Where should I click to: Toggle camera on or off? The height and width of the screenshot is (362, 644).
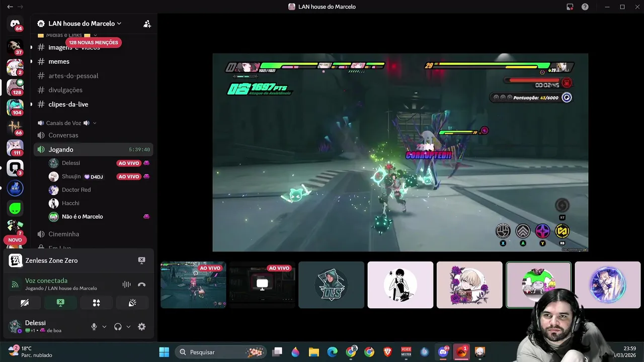(25, 303)
